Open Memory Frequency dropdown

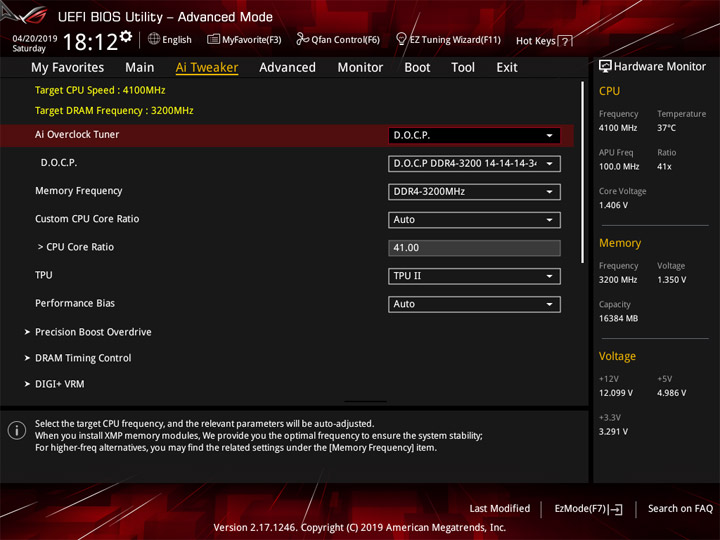[474, 191]
